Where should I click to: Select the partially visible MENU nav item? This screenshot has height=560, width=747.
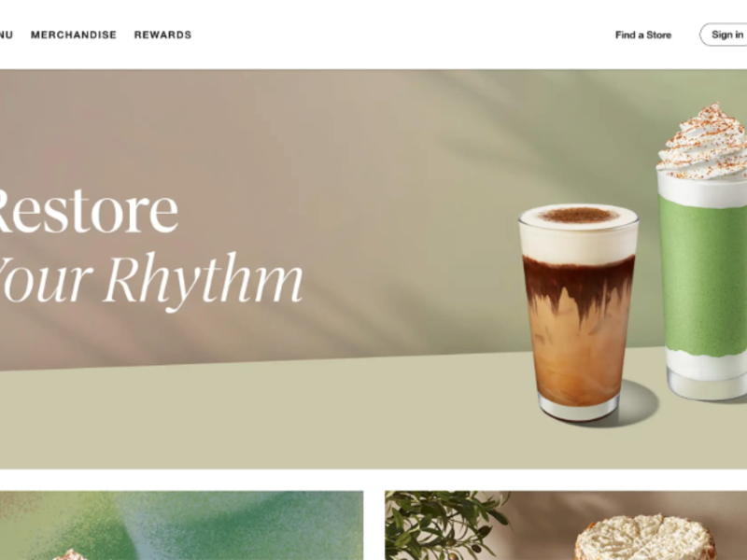7,35
